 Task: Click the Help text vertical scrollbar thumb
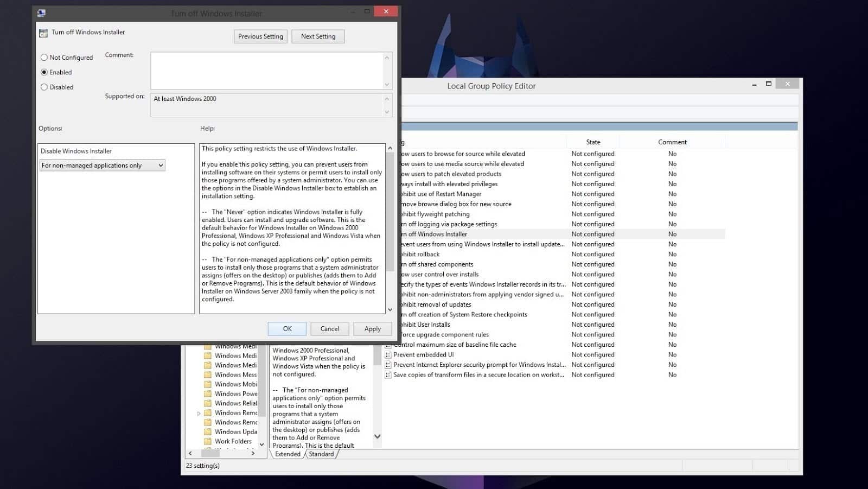tap(390, 212)
